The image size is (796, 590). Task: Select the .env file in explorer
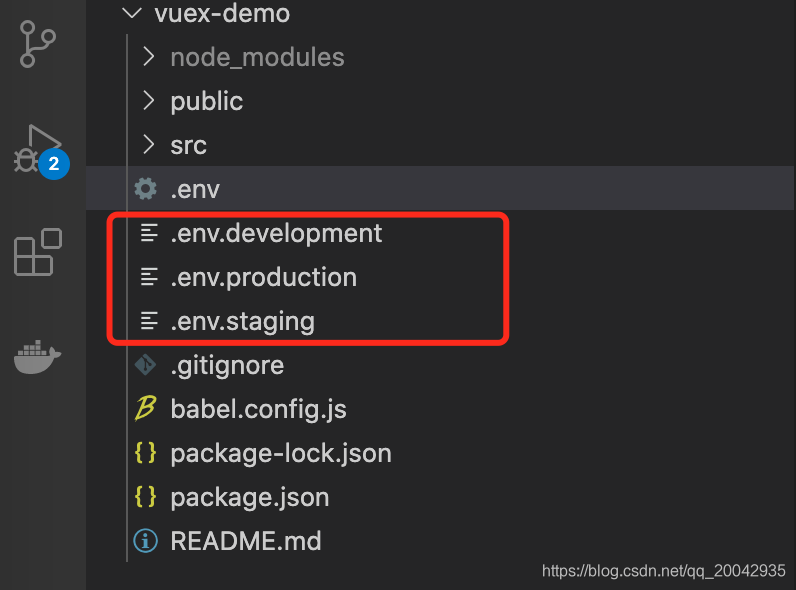click(x=195, y=189)
